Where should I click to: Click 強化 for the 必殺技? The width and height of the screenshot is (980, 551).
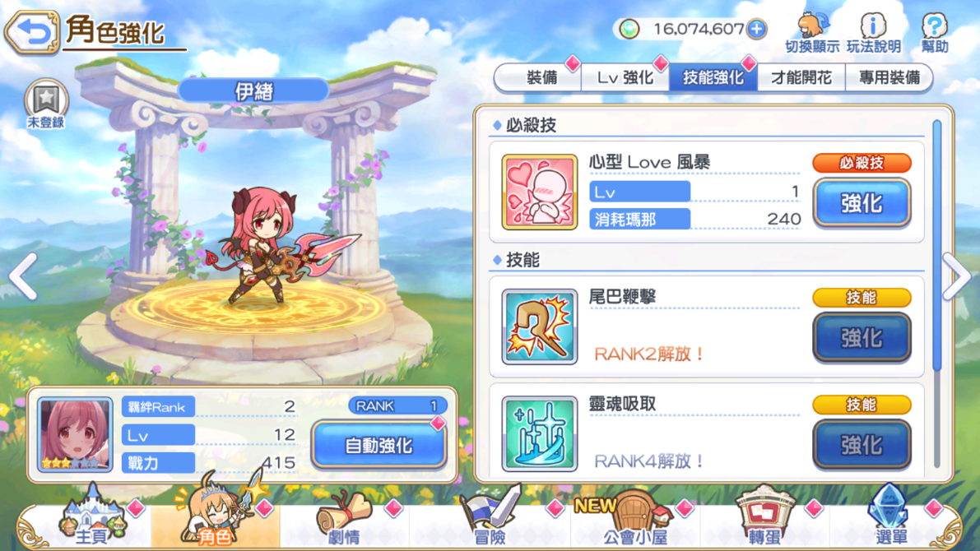click(x=862, y=203)
